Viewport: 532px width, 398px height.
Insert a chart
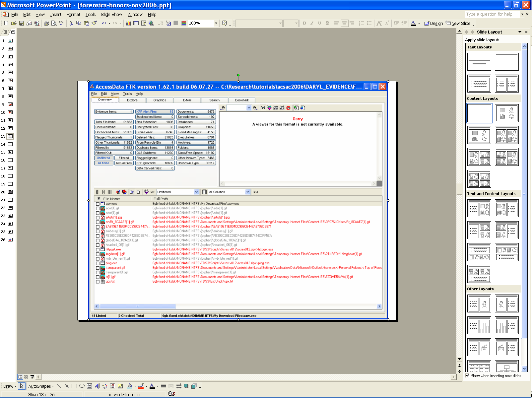128,23
